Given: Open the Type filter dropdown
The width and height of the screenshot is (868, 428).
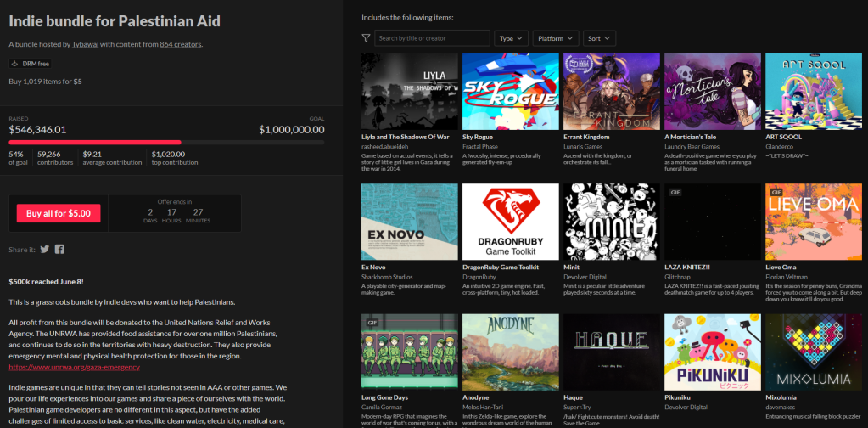Looking at the screenshot, I should 511,38.
